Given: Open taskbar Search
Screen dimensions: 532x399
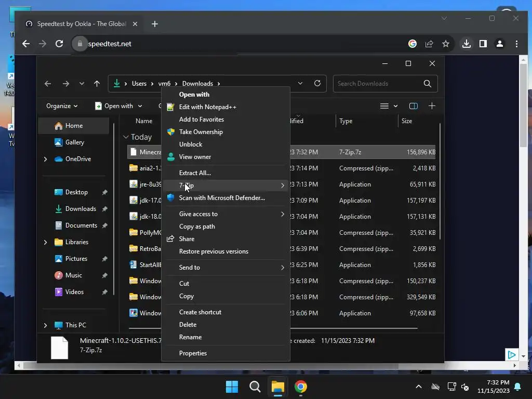Looking at the screenshot, I should pos(255,387).
